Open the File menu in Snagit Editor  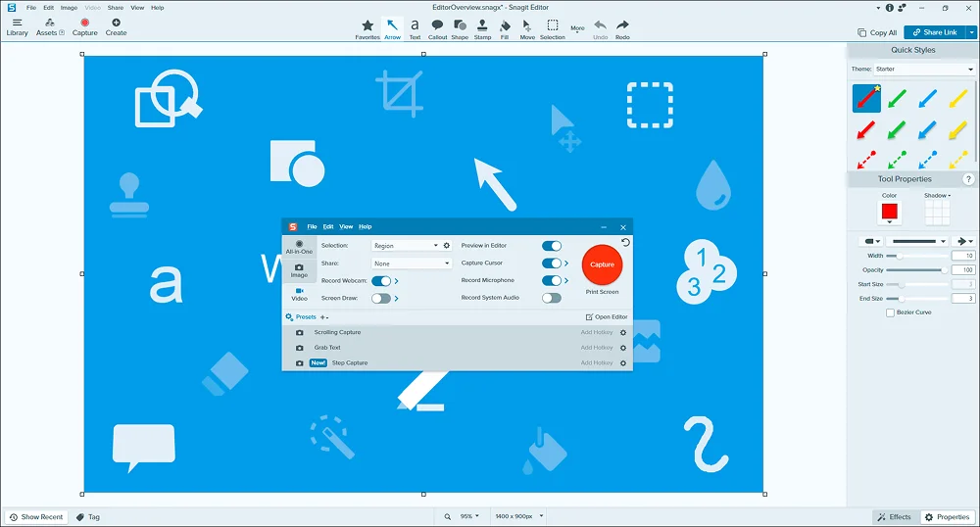click(x=31, y=8)
